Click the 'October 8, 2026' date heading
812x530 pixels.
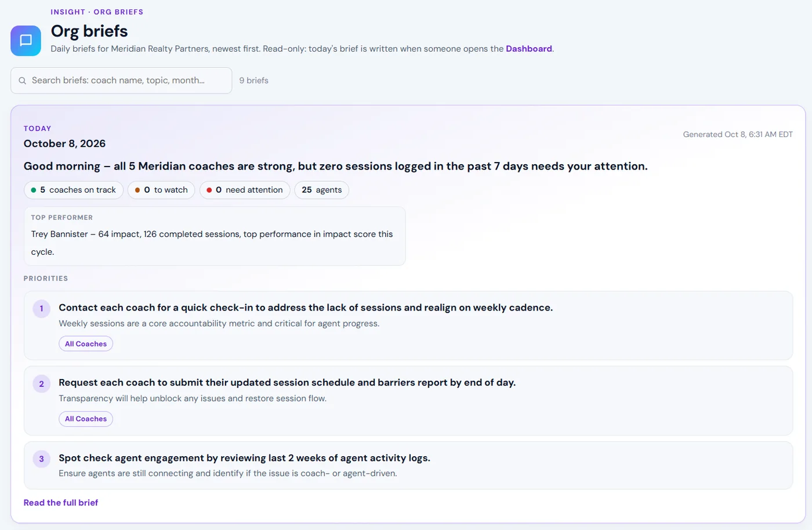click(x=64, y=143)
